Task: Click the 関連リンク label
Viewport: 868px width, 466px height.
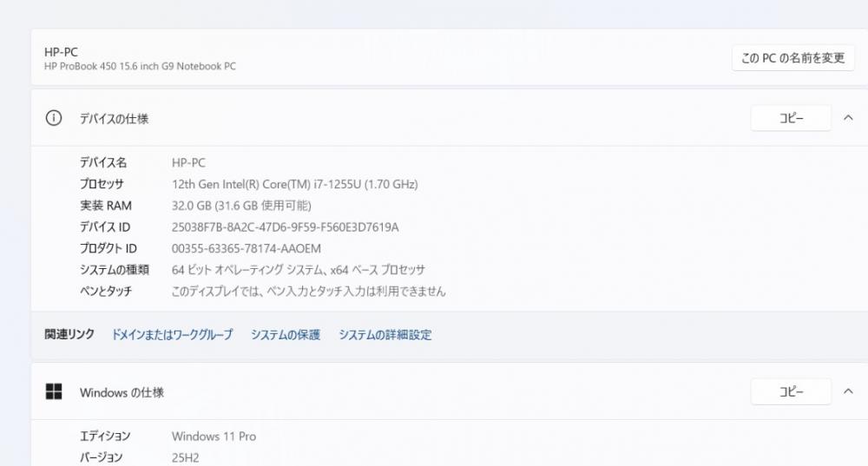Action: pos(69,334)
